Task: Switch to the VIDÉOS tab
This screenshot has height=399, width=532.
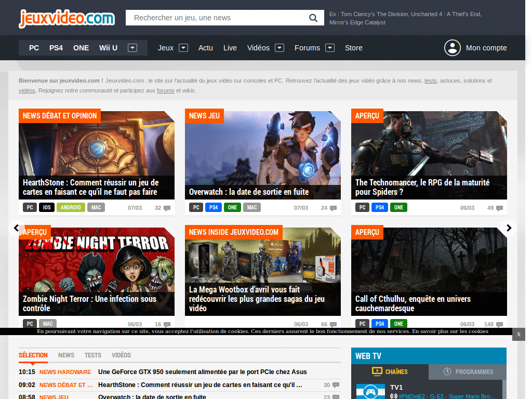Action: [x=121, y=355]
